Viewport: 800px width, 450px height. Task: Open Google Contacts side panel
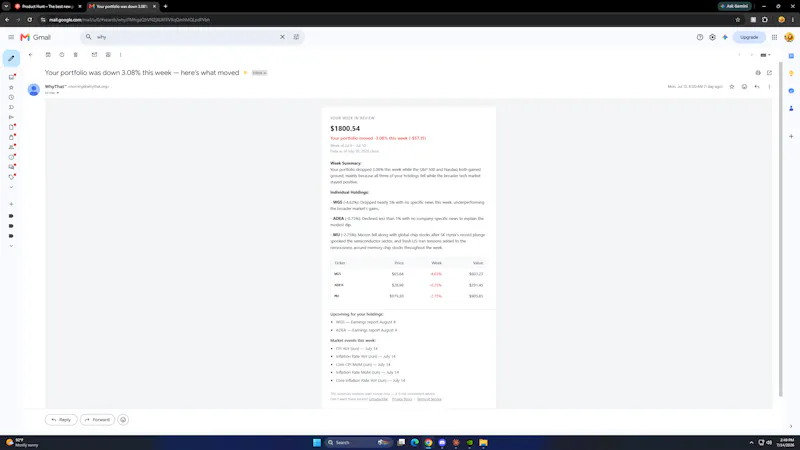(791, 108)
